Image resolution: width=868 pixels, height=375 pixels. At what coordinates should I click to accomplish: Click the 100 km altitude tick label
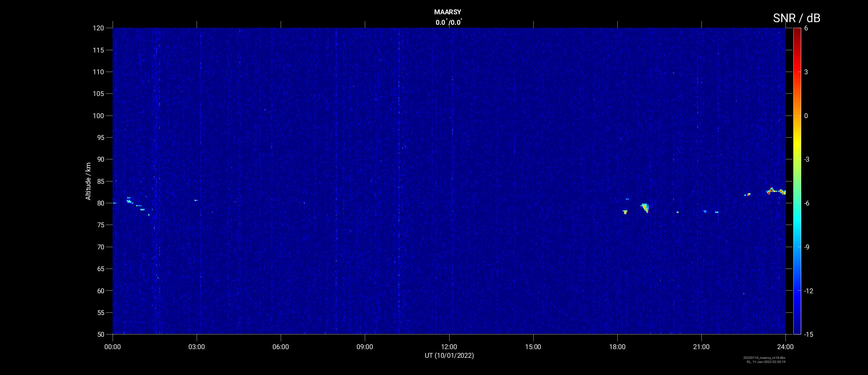point(98,115)
